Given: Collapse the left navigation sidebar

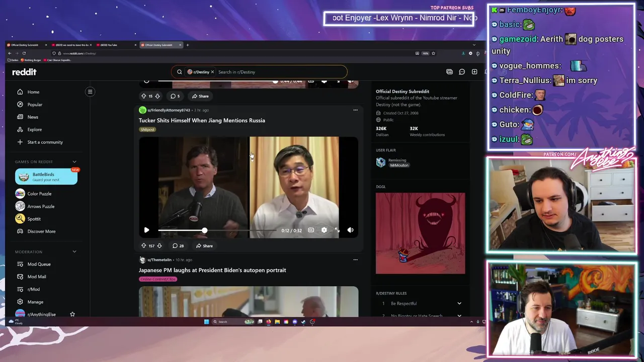Looking at the screenshot, I should coord(90,92).
